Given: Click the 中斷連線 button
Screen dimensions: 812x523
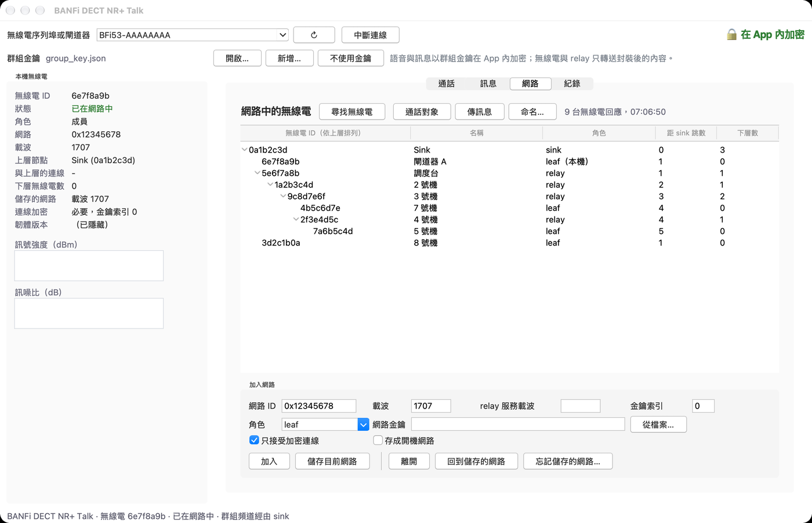Looking at the screenshot, I should 370,35.
